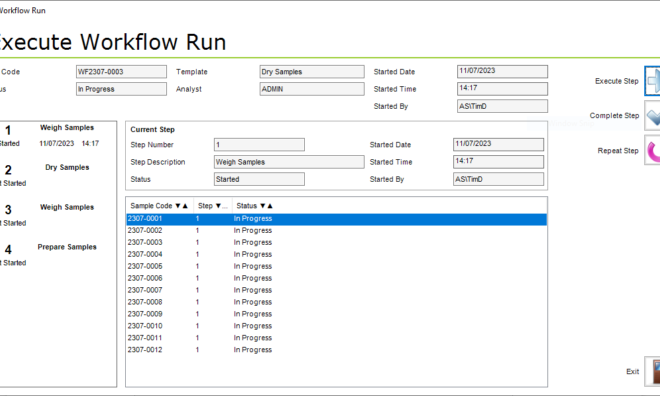This screenshot has height=396, width=660.
Task: Click the Step Number field
Action: pos(259,145)
